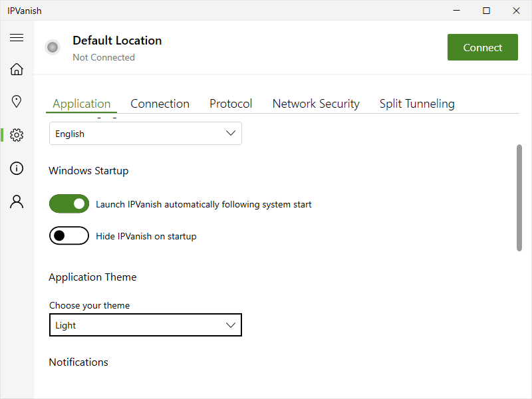The image size is (532, 399).
Task: Open the Split Tunneling tab
Action: (417, 104)
